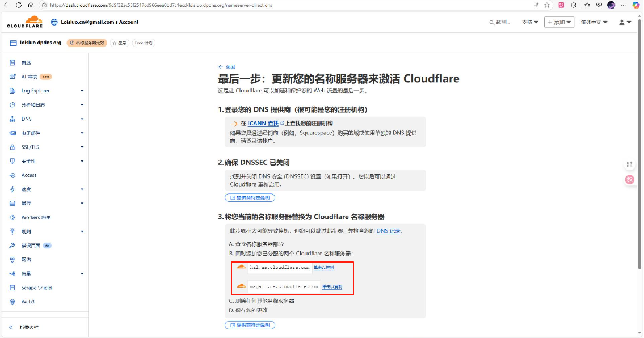Select the Scrape Shield menu item text
Viewport: 644px width, 338px height.
(x=36, y=288)
